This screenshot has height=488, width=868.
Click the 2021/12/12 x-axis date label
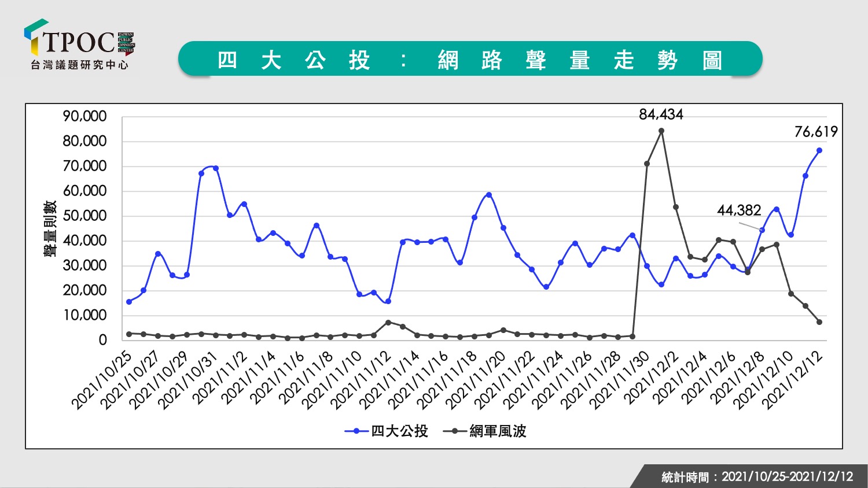[x=793, y=380]
